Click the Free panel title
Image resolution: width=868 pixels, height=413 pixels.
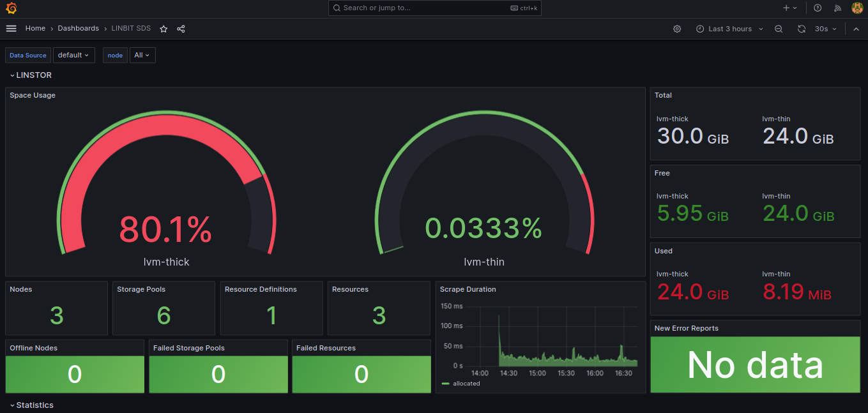(662, 173)
